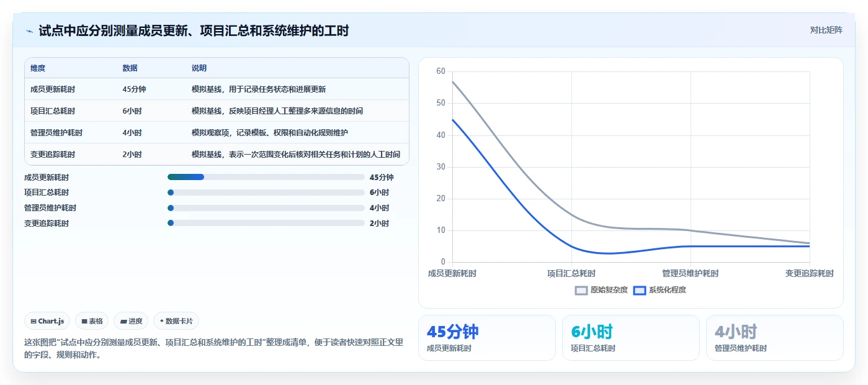Click description 模拟基线，用于记录任务状态和进展更新
This screenshot has height=385, width=868.
point(259,89)
